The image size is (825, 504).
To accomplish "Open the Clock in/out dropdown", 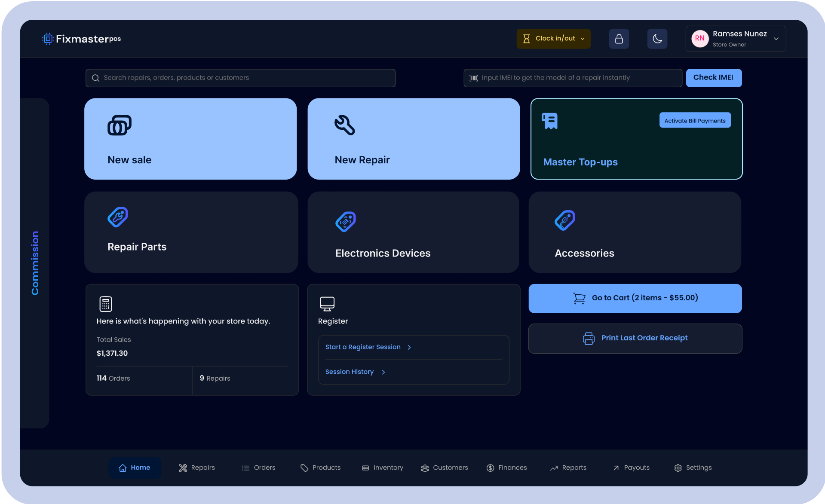I will (x=553, y=39).
